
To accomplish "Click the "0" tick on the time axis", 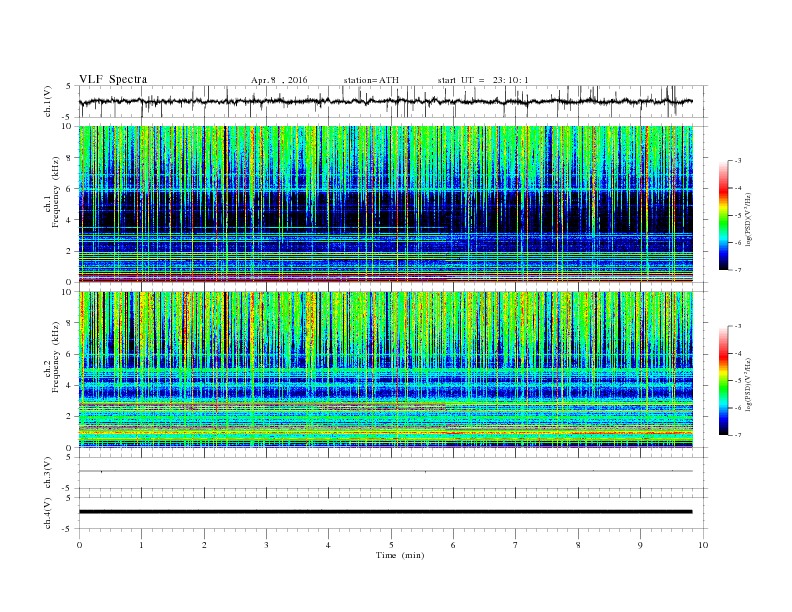I will tap(79, 545).
